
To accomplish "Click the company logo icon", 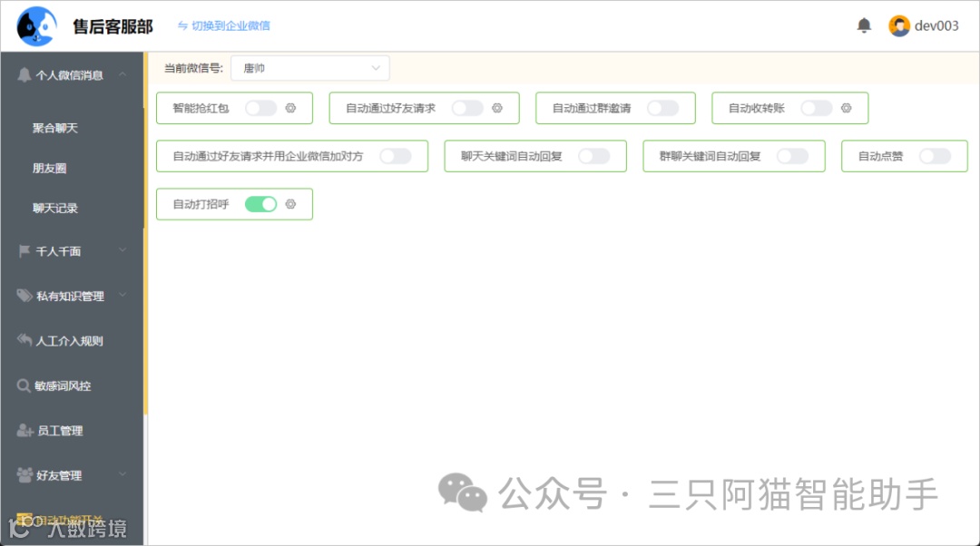I will pos(35,26).
